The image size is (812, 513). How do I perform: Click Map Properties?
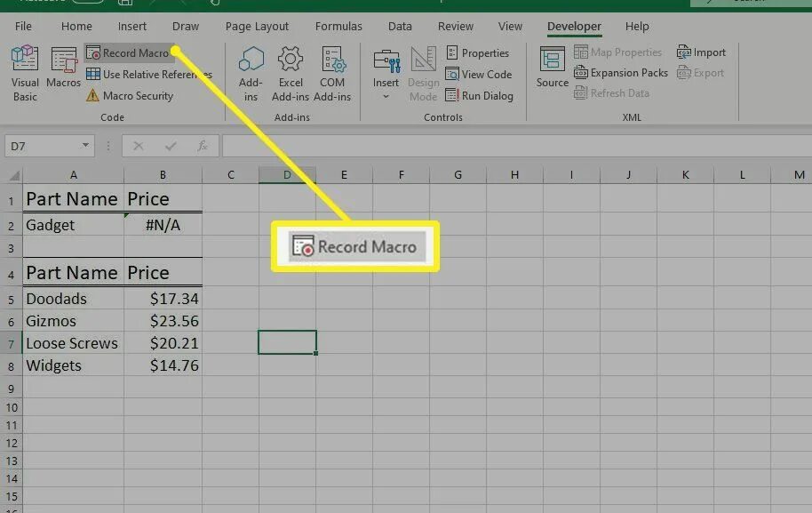(617, 52)
